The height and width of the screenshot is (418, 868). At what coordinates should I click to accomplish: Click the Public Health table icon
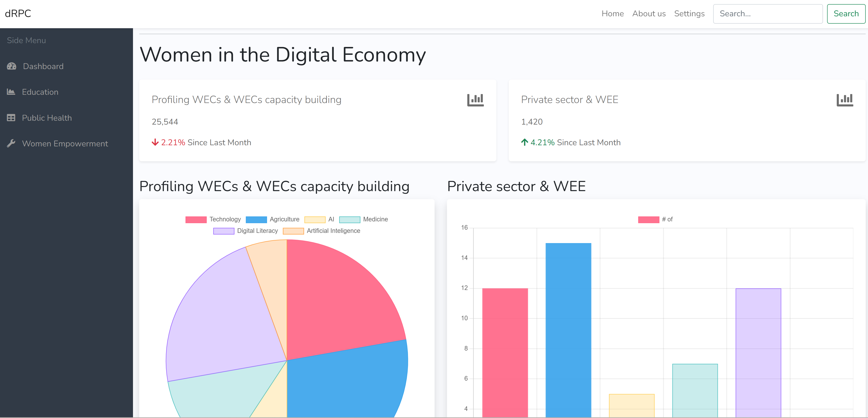pyautogui.click(x=11, y=117)
